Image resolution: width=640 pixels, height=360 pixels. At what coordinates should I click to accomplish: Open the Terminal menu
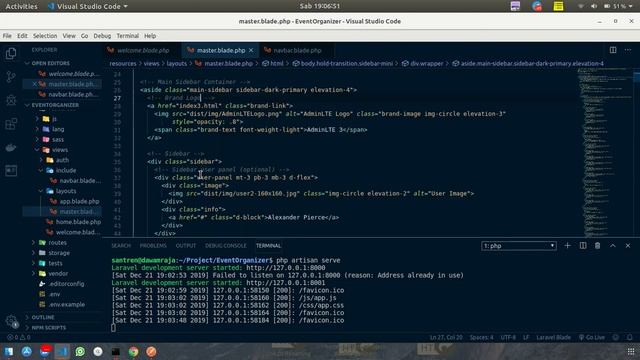pos(128,36)
